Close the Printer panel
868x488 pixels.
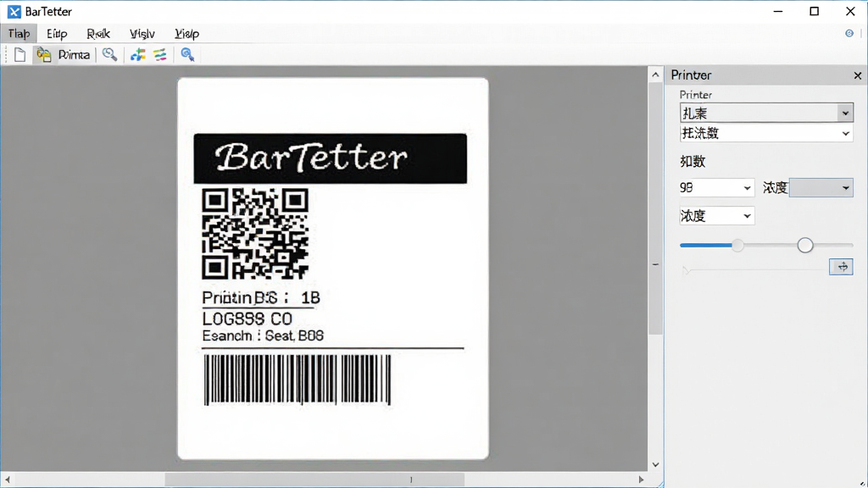point(858,75)
